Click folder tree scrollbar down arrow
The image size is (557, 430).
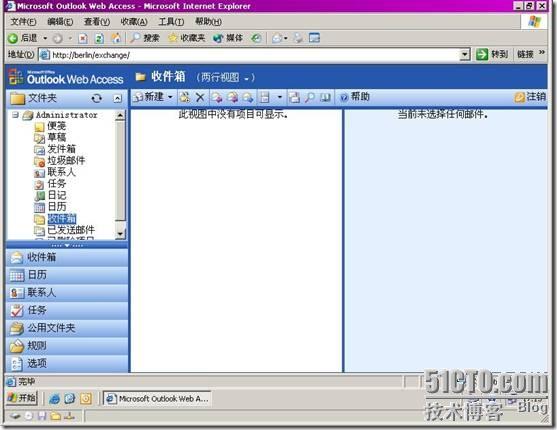click(x=120, y=234)
